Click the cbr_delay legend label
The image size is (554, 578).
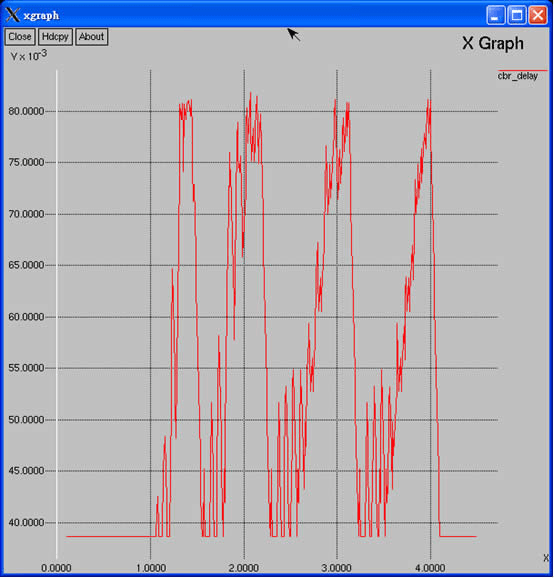point(518,76)
